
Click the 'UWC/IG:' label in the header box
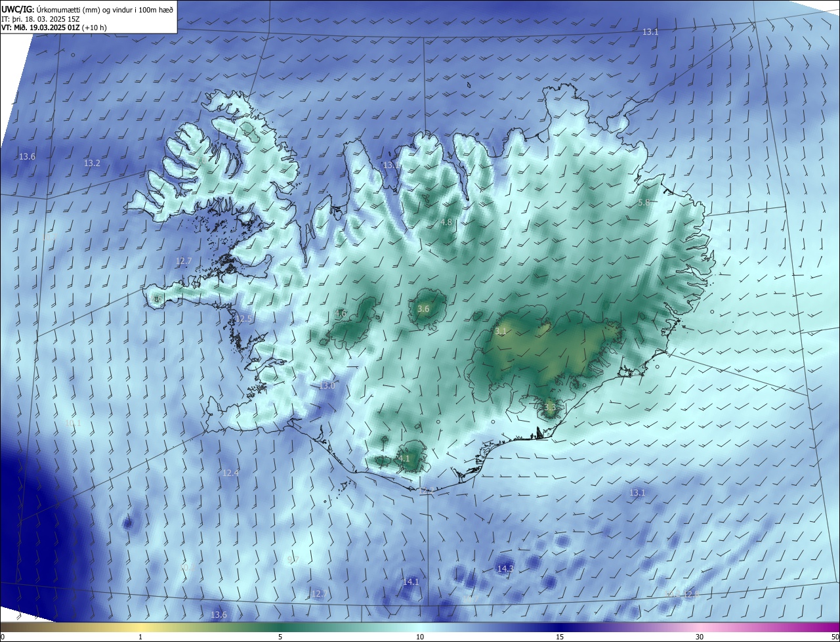point(16,10)
